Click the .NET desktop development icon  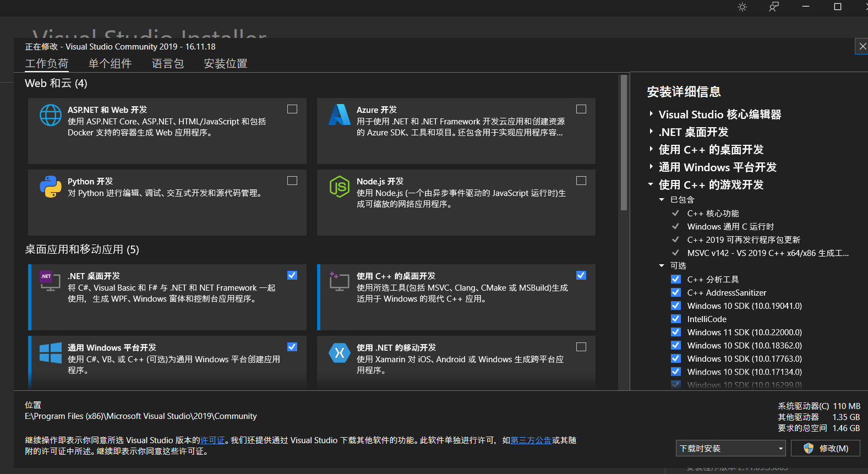50,281
